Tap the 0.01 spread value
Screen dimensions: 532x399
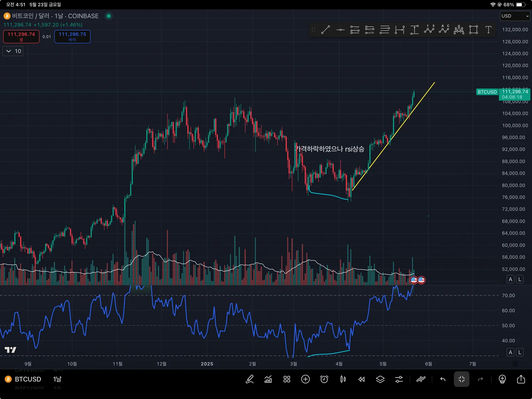pos(47,37)
